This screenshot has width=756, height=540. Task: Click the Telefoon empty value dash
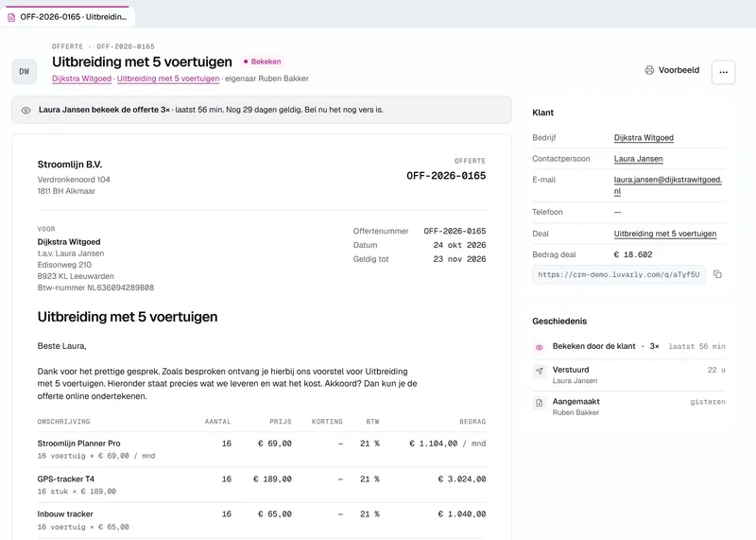coord(618,213)
